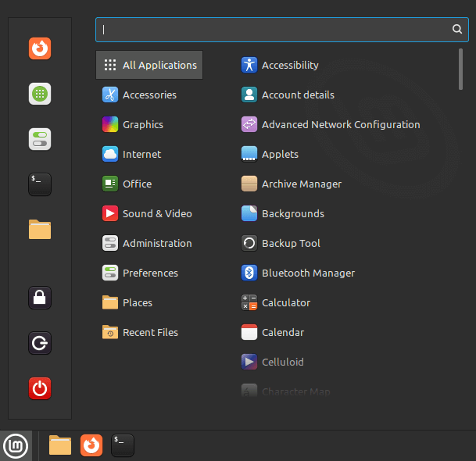This screenshot has height=461, width=476.
Task: Open the Recent Files category
Action: pyautogui.click(x=149, y=332)
